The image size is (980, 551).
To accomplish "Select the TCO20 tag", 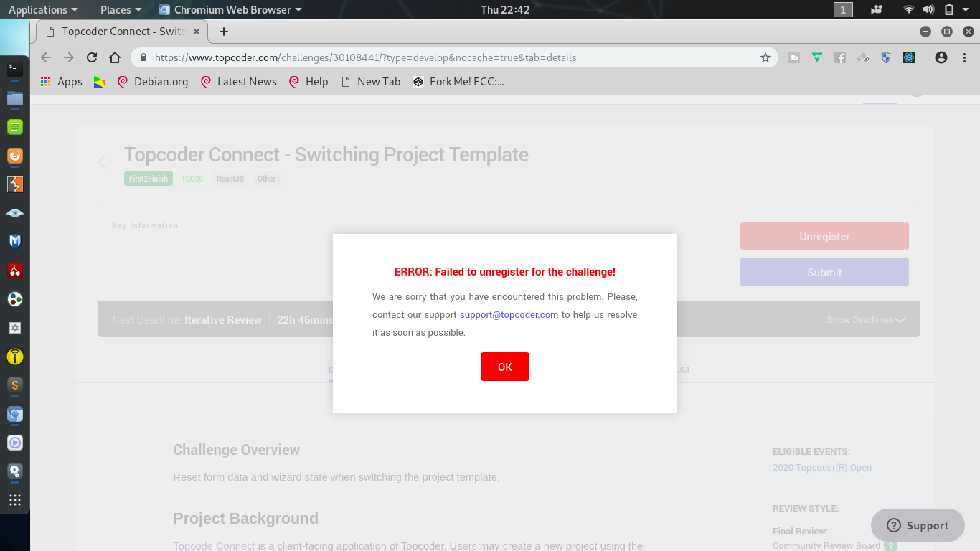I will pos(192,179).
